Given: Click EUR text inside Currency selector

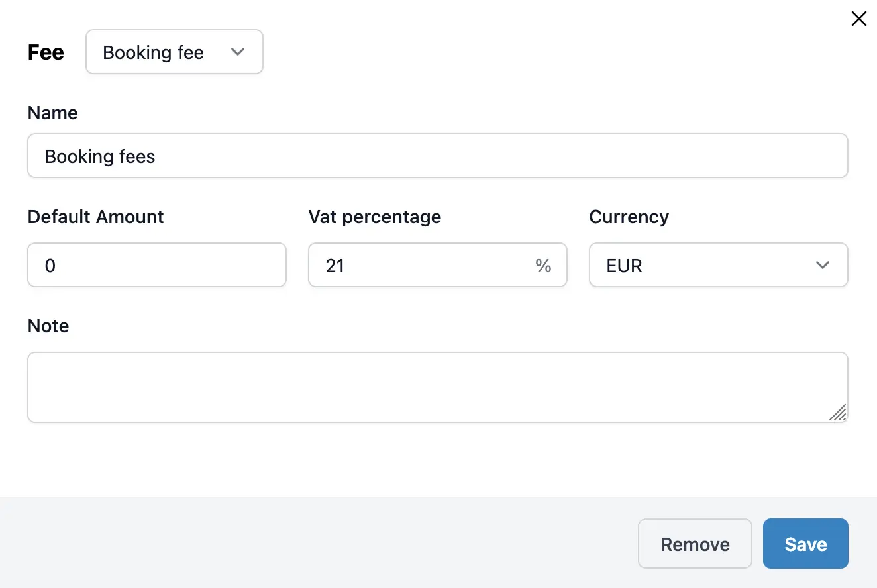Looking at the screenshot, I should (623, 265).
